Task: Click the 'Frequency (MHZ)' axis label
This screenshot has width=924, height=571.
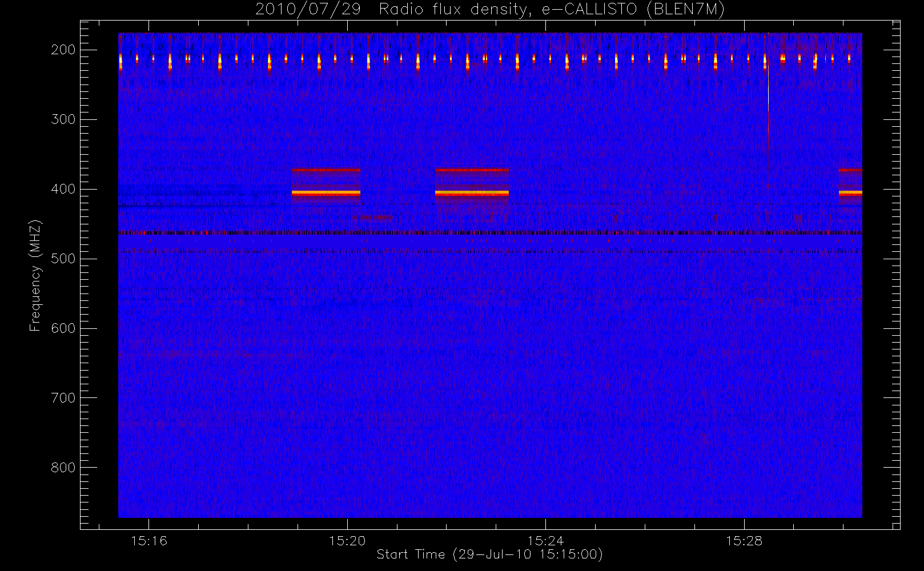Action: pyautogui.click(x=35, y=275)
